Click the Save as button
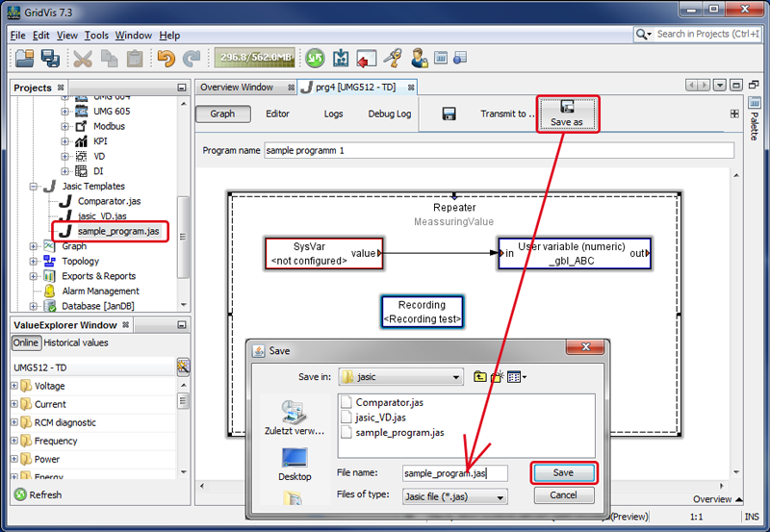 [566, 114]
